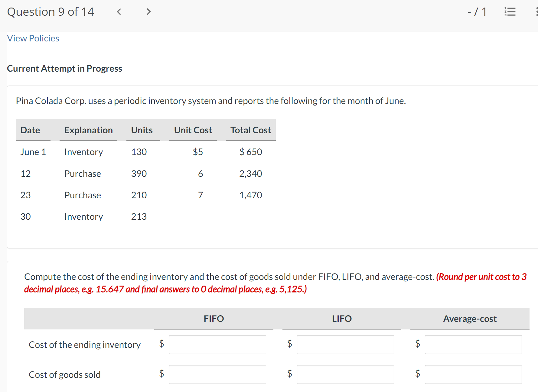Image resolution: width=538 pixels, height=392 pixels.
Task: Click the '1,470' total cost cell
Action: 251,195
